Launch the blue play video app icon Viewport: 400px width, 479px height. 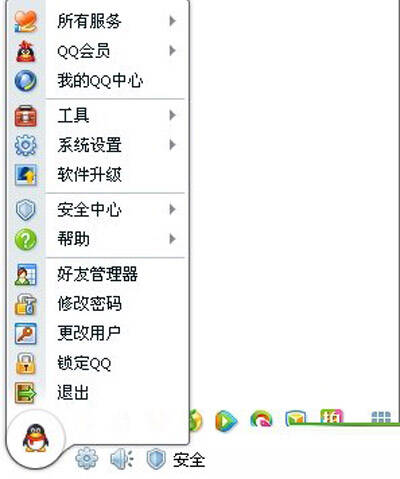pos(226,421)
